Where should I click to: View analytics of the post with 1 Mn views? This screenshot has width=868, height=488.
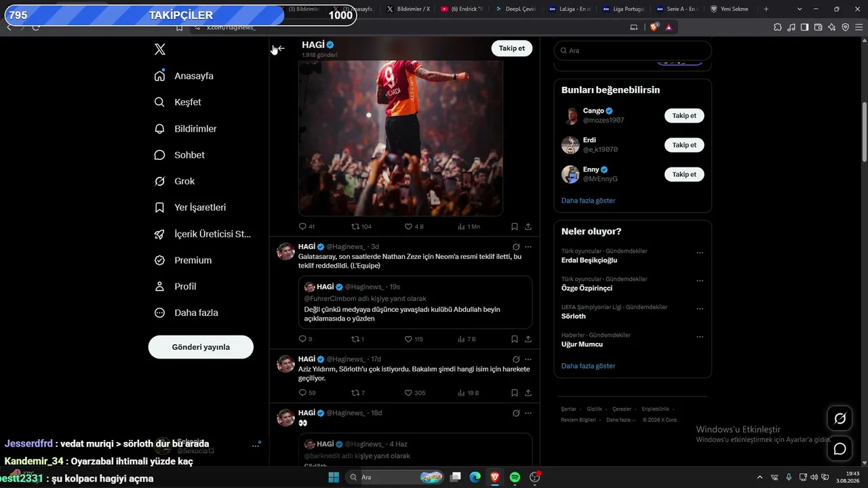469,226
